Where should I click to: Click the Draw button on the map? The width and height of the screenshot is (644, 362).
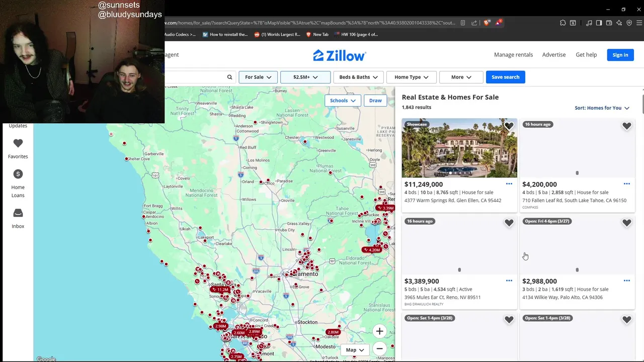(375, 101)
